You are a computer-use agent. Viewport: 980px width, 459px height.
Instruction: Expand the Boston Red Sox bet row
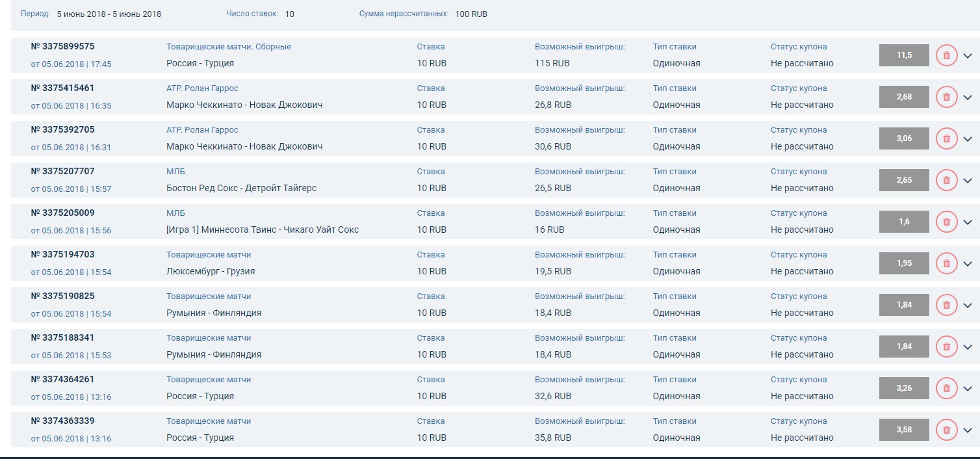(x=968, y=181)
